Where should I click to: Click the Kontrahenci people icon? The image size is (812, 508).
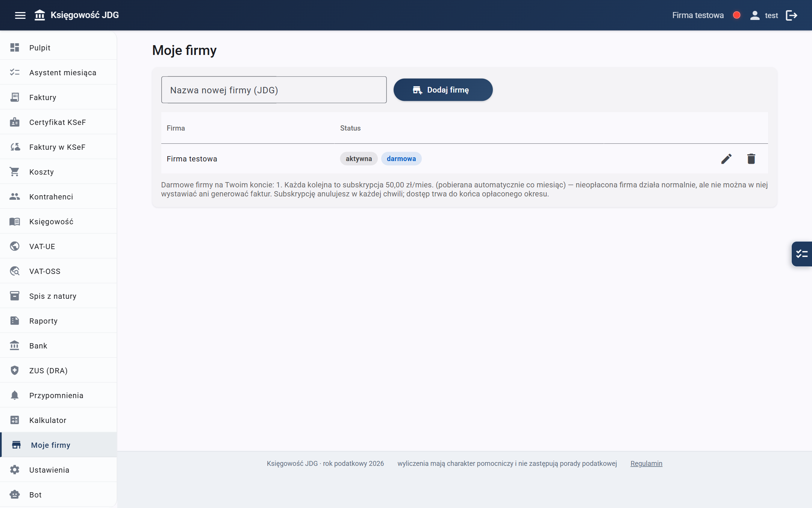[x=15, y=196]
